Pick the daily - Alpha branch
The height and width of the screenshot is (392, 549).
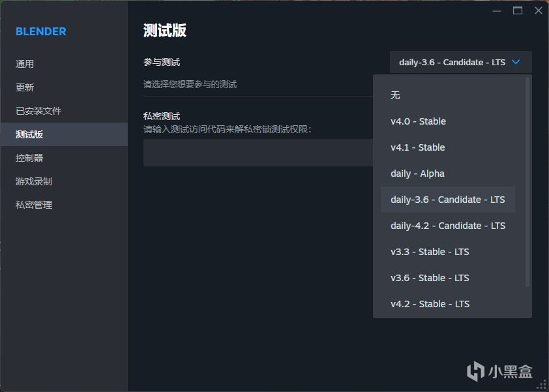point(417,173)
